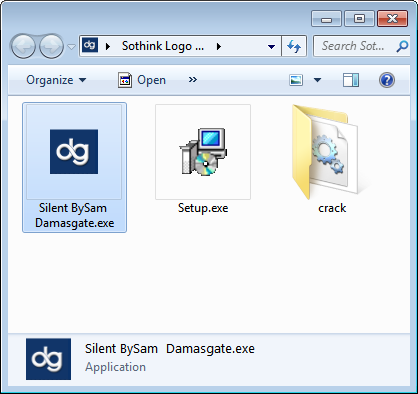Select the Setup.exe installer icon
The width and height of the screenshot is (418, 394).
203,152
